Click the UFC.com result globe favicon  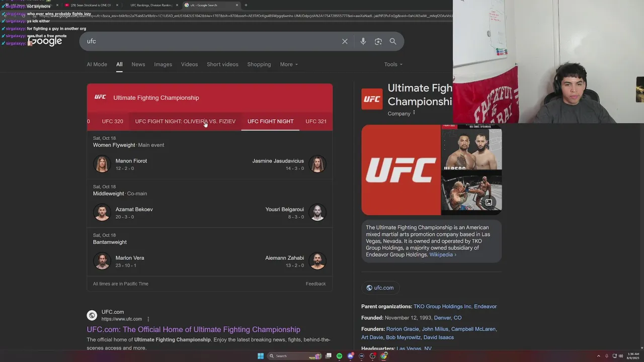pos(92,315)
